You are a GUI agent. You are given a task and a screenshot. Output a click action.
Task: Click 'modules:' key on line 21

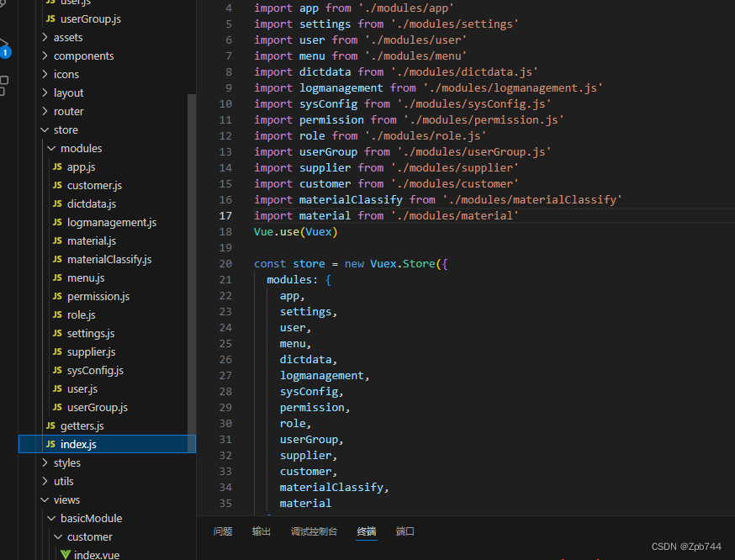(293, 280)
